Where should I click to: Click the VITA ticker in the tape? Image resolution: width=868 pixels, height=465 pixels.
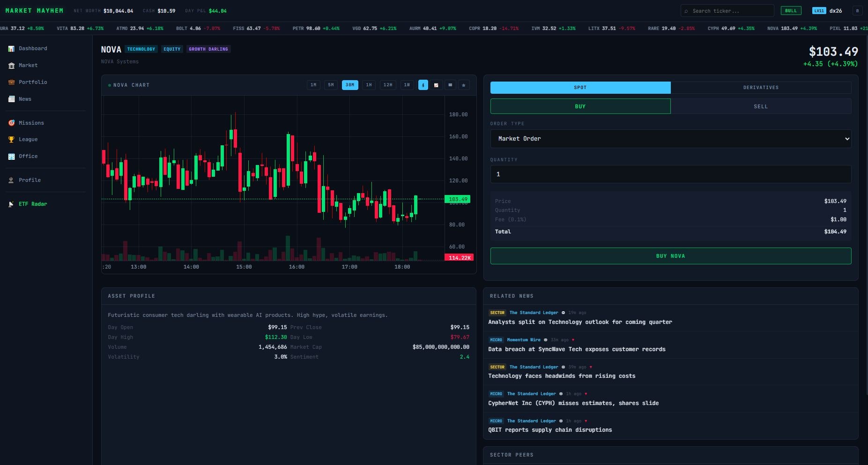pos(80,29)
